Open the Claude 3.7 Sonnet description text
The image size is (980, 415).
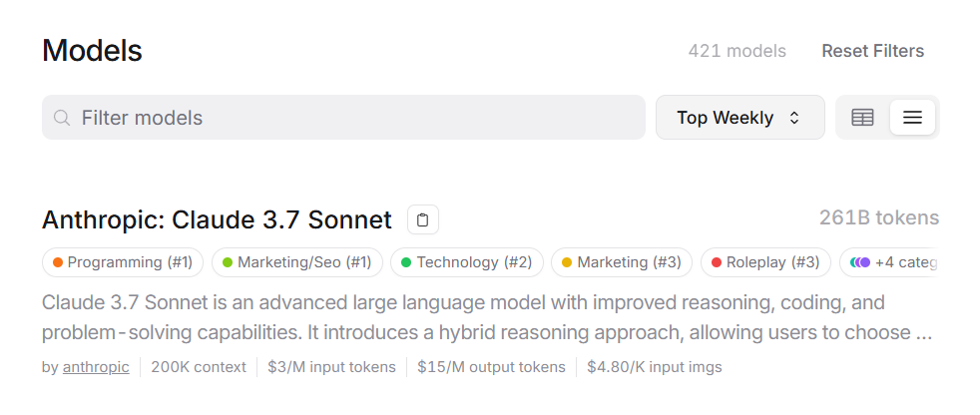pos(487,318)
